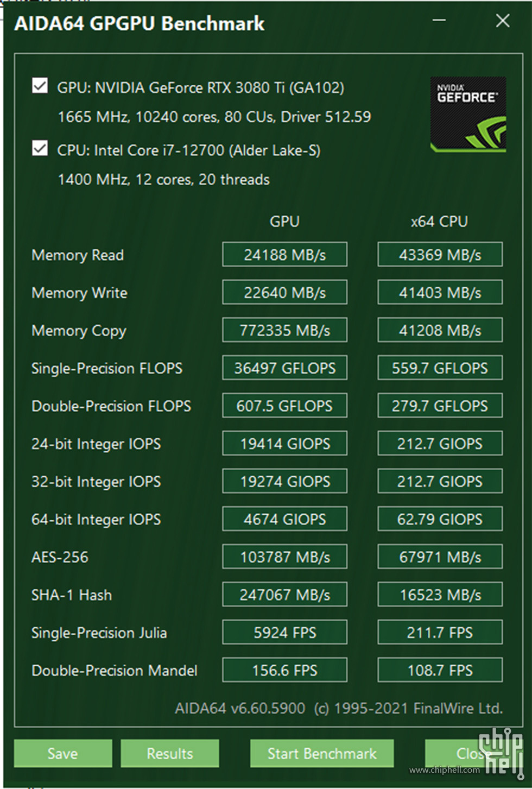Click CPU Double-Precision Mandel 108.7 FPS box
This screenshot has width=532, height=789.
(x=440, y=670)
